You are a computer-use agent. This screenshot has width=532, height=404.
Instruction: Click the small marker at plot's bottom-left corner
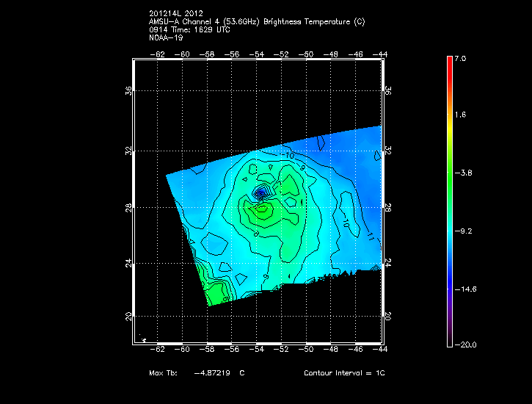pyautogui.click(x=144, y=339)
